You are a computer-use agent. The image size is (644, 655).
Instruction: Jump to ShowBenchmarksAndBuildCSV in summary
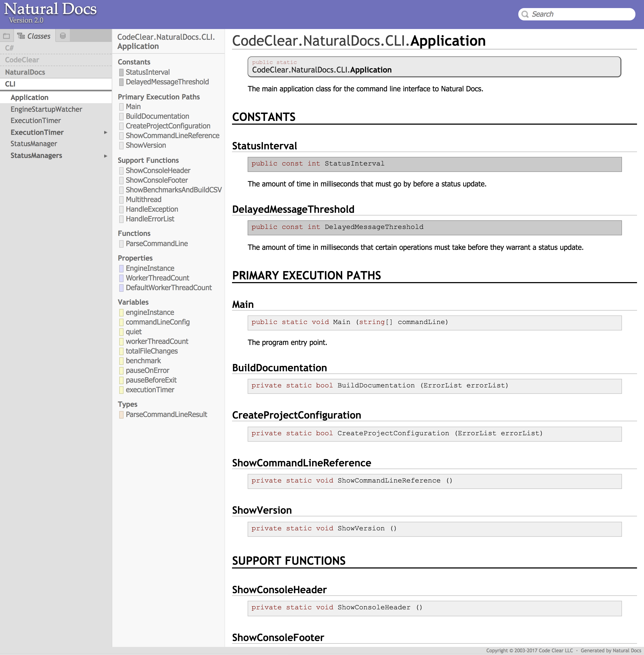tap(173, 190)
